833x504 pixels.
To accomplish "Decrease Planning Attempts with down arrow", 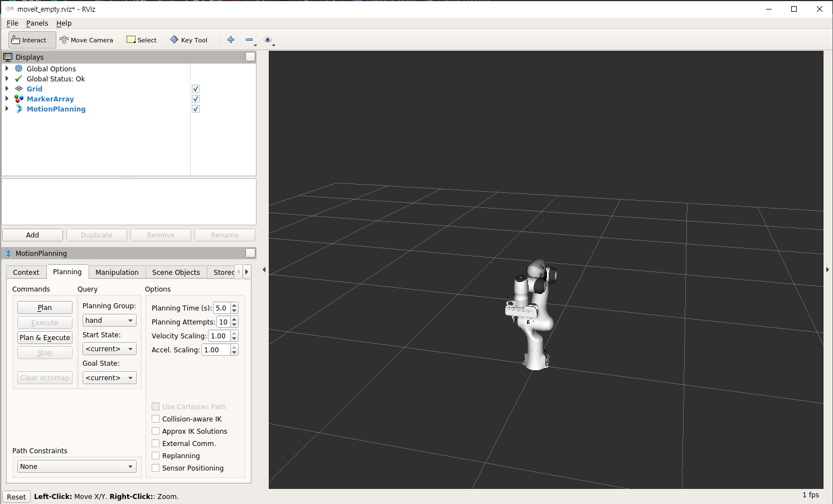I will pos(234,324).
